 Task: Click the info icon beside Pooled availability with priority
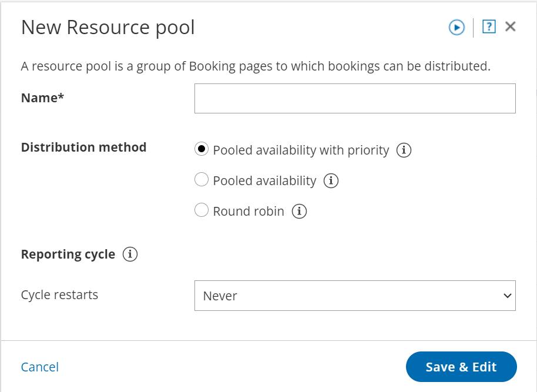click(404, 150)
